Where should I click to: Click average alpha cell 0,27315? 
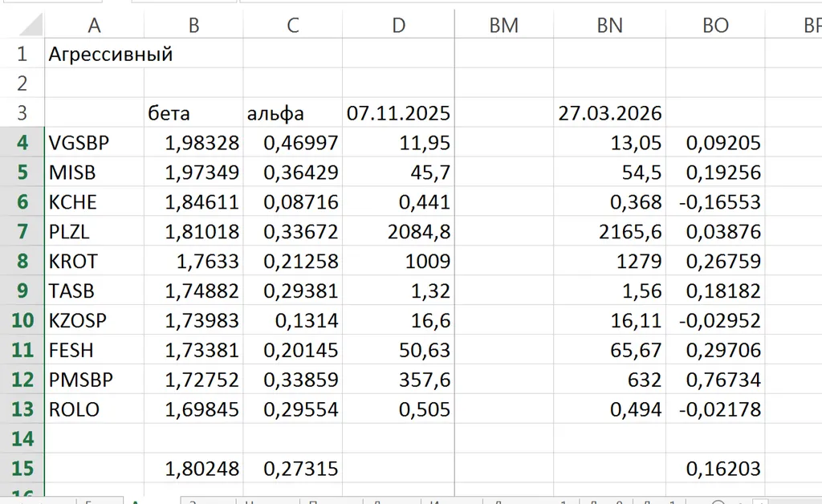(x=292, y=469)
